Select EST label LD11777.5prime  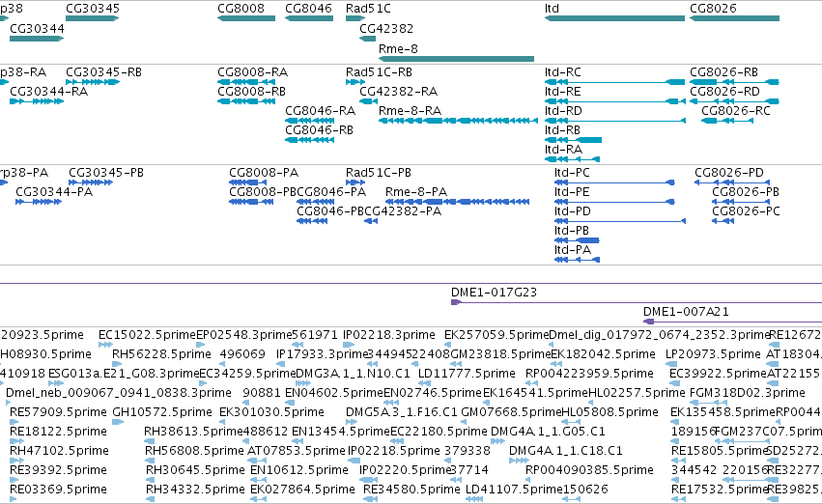(x=467, y=374)
